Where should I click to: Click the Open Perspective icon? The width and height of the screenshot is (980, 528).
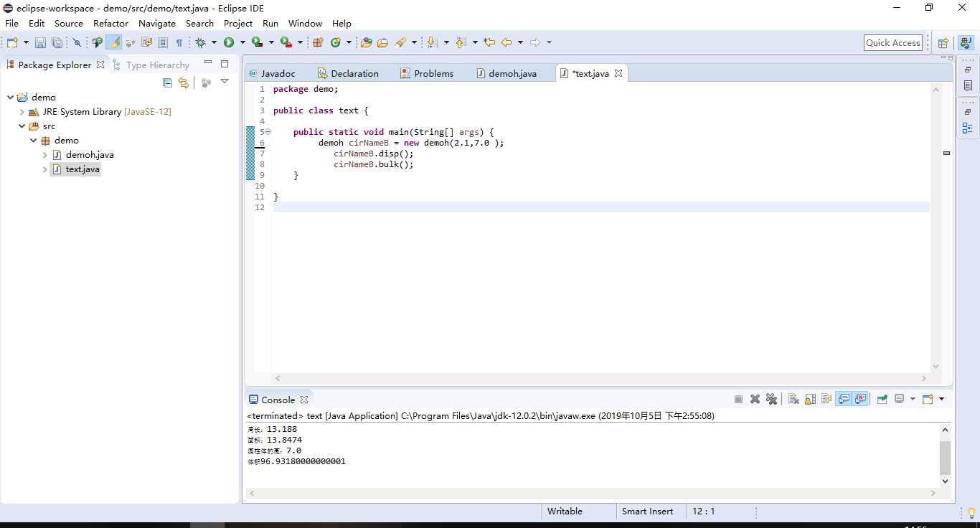943,42
